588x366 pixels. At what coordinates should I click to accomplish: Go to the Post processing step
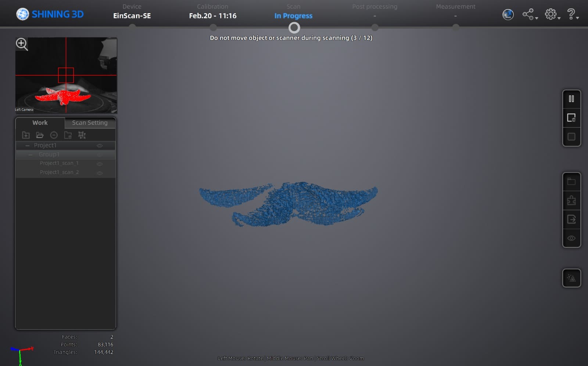(x=374, y=11)
